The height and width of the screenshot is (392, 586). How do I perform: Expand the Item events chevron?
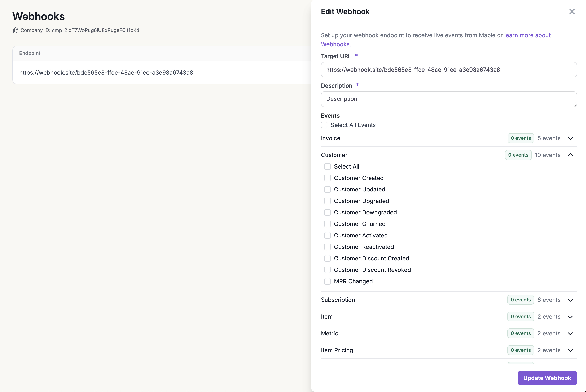coord(570,317)
